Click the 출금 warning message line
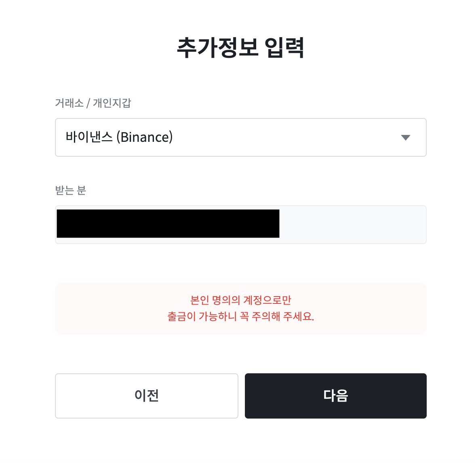The image size is (476, 463). pos(240,317)
